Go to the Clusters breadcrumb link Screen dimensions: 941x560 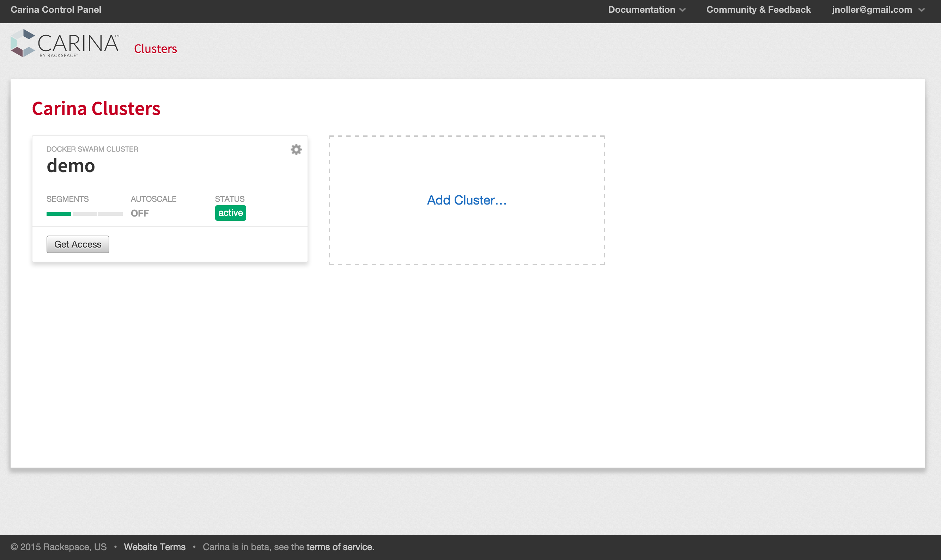coord(156,49)
